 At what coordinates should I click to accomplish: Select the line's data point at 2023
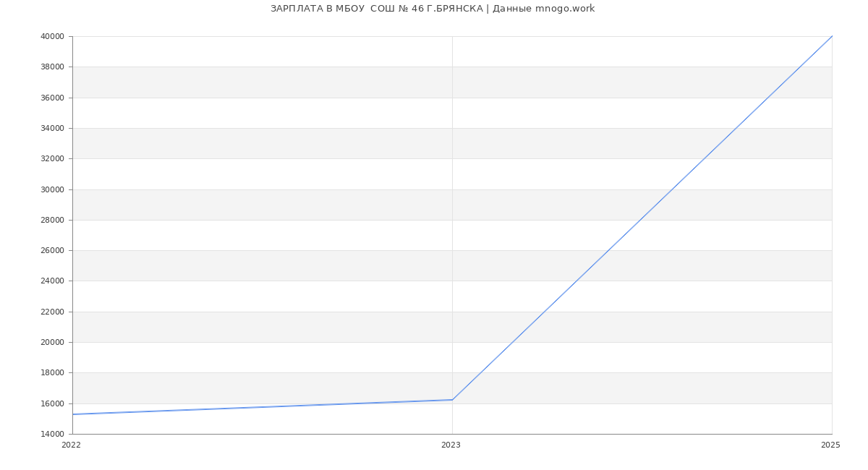452,400
